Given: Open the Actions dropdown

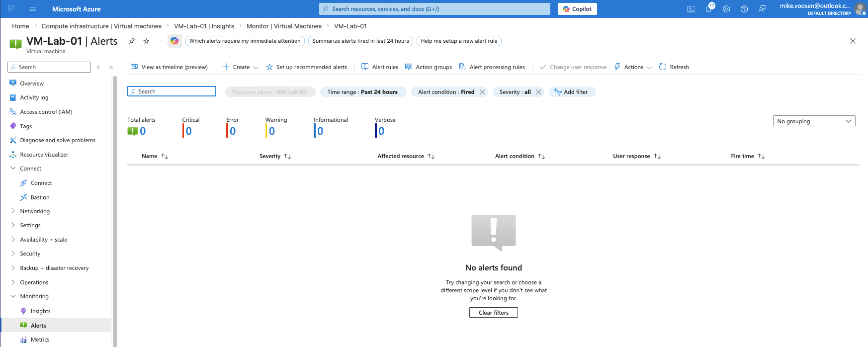Looking at the screenshot, I should click(633, 67).
